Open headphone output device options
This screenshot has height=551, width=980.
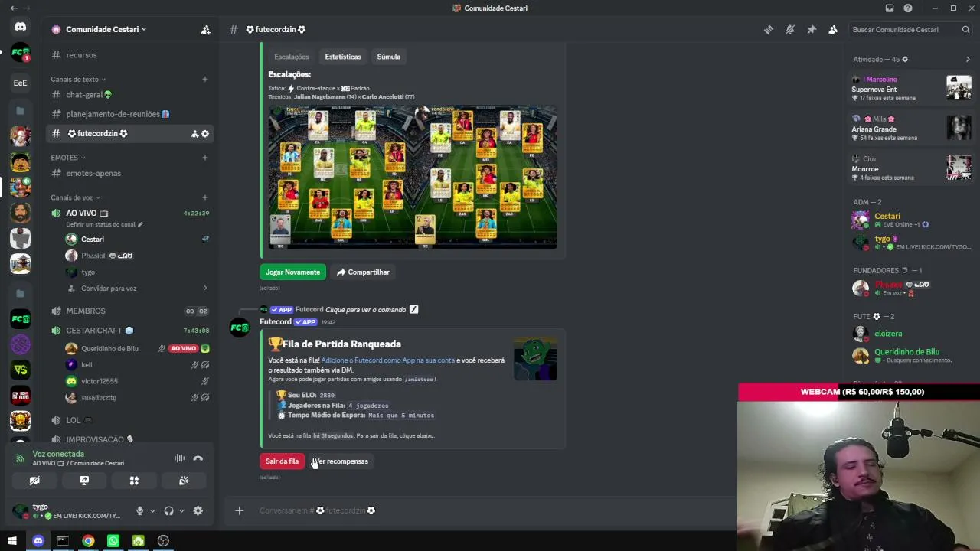tap(181, 511)
